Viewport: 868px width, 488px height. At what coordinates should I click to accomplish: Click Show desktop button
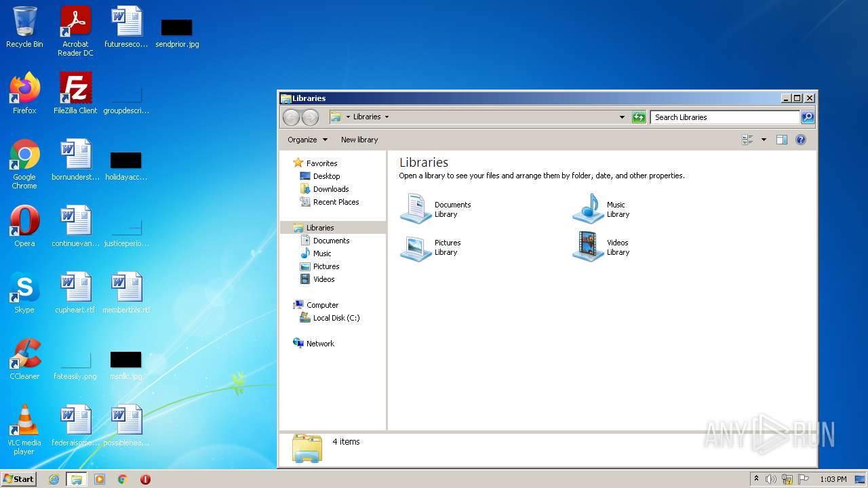(x=861, y=479)
